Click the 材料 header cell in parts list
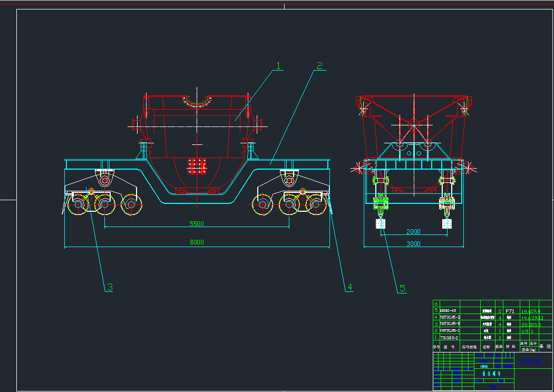The height and width of the screenshot is (392, 554). coord(511,347)
